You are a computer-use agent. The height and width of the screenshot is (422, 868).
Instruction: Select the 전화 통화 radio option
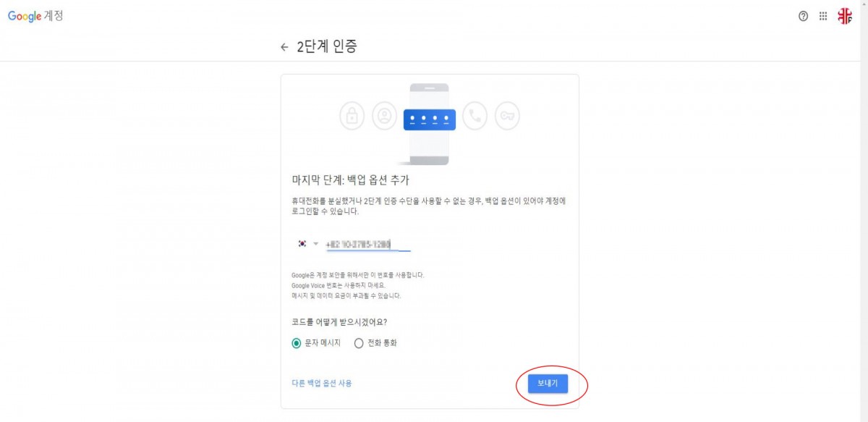coord(359,343)
